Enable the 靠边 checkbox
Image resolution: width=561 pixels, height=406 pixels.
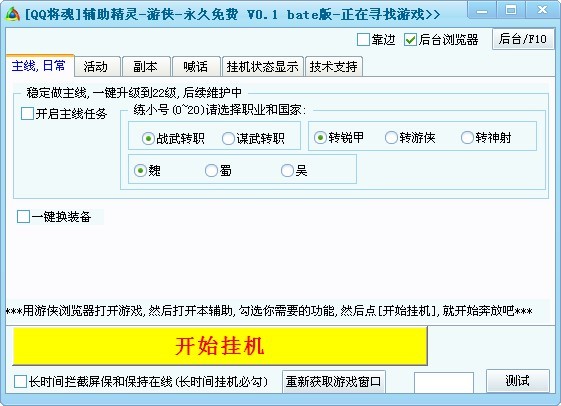tap(363, 39)
